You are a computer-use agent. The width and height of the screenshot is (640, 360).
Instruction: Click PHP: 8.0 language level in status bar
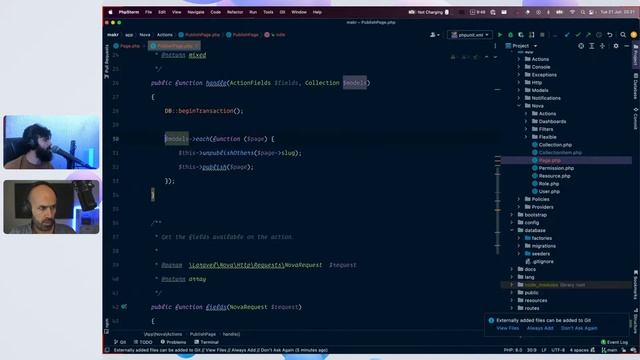[x=513, y=350]
